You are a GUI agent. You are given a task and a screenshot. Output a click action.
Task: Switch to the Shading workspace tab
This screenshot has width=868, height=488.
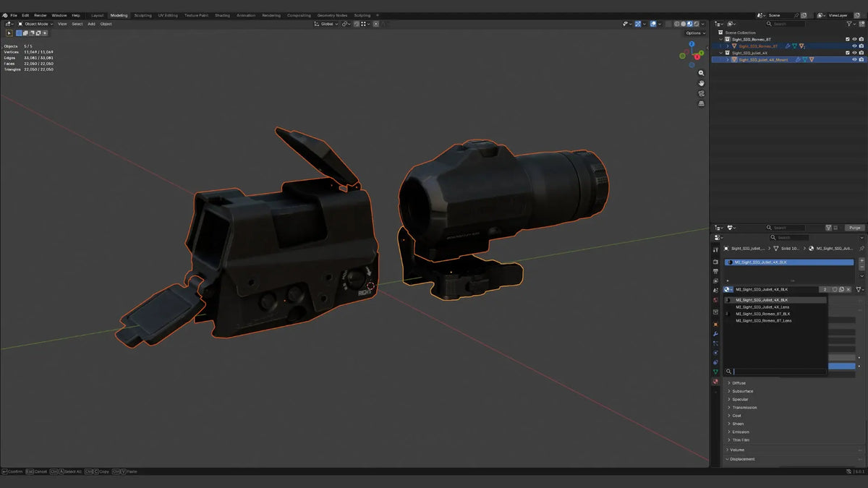(222, 15)
